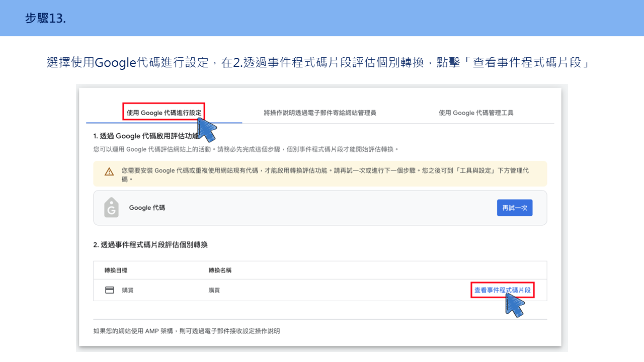Open the 查看事件程式碼片段 link
644x362 pixels.
coord(503,290)
